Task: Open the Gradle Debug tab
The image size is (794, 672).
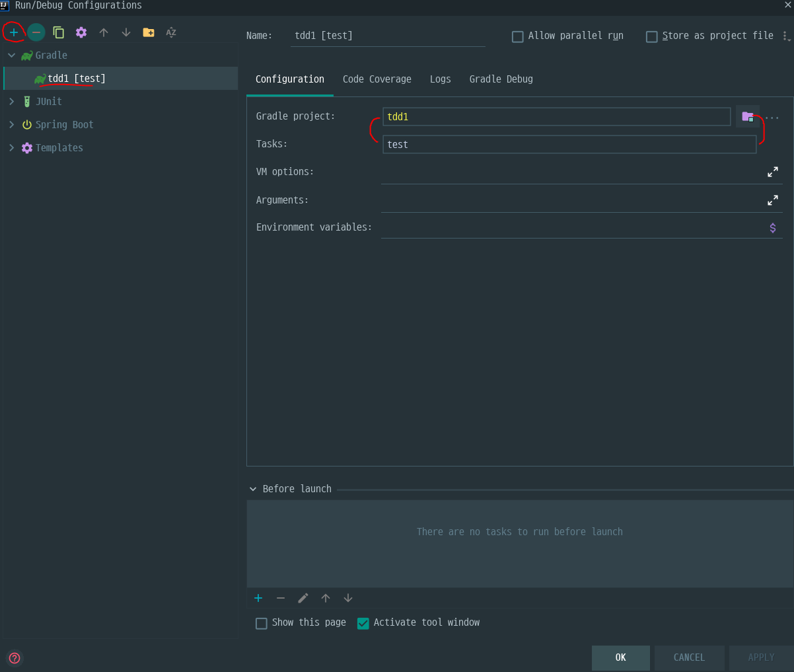Action: (x=501, y=79)
